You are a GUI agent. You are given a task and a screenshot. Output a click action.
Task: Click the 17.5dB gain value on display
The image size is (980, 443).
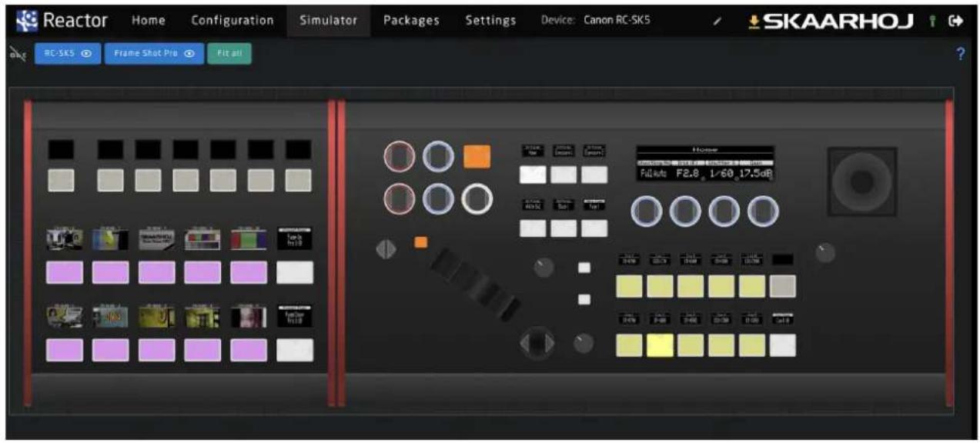(x=756, y=175)
